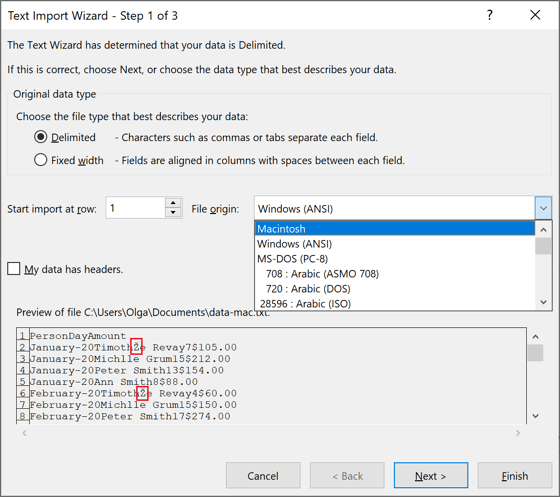Collapse the File origin dropdown arrow
The height and width of the screenshot is (497, 560).
pyautogui.click(x=543, y=208)
